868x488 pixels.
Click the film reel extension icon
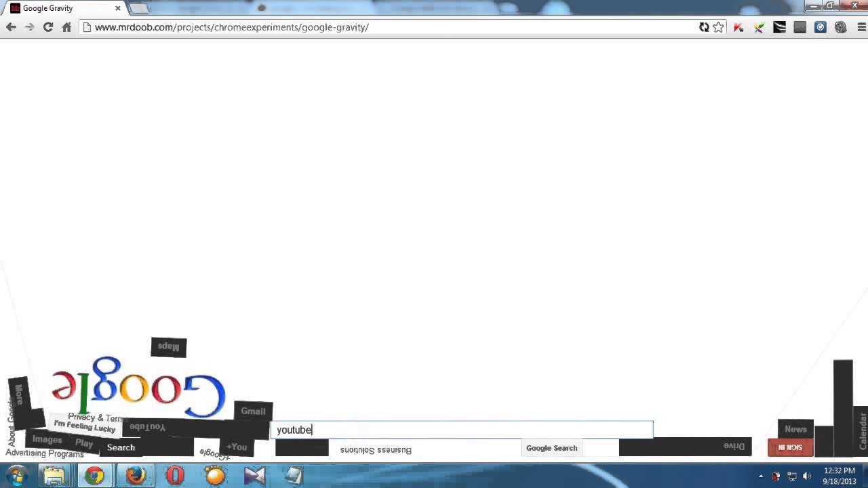(x=841, y=27)
